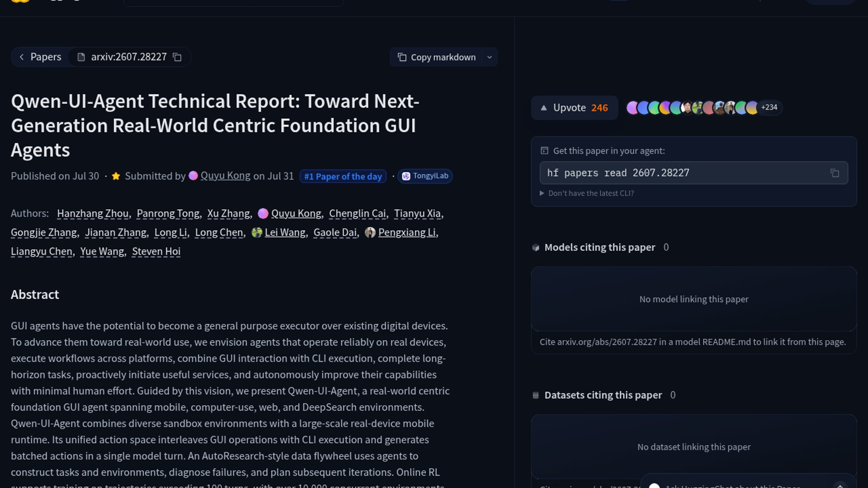Click the upvote triangle icon
This screenshot has height=488, width=868.
click(544, 108)
